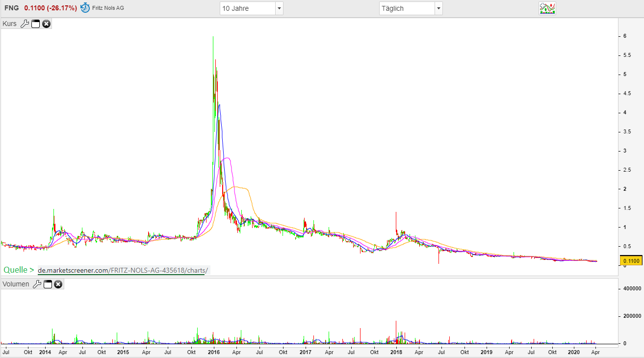
Task: Click the 10 Jahre dropdown arrow button
Action: coord(278,8)
